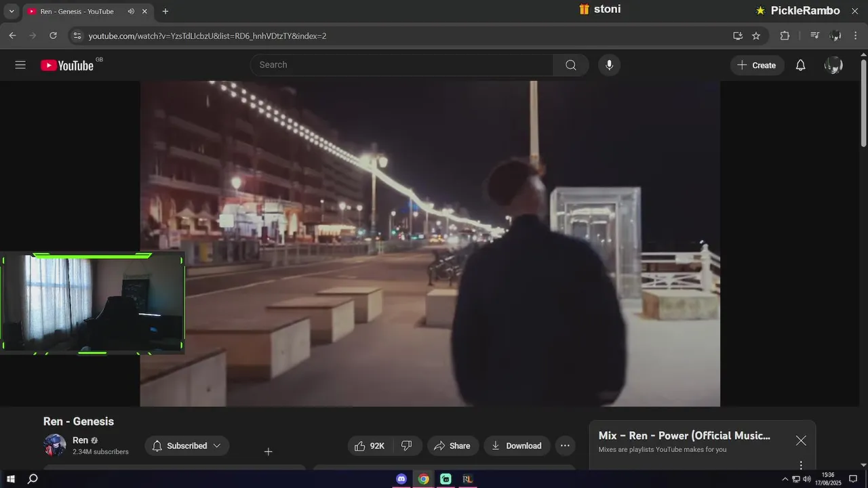Pause the video by clicking the player
This screenshot has height=488, width=868.
click(x=430, y=243)
